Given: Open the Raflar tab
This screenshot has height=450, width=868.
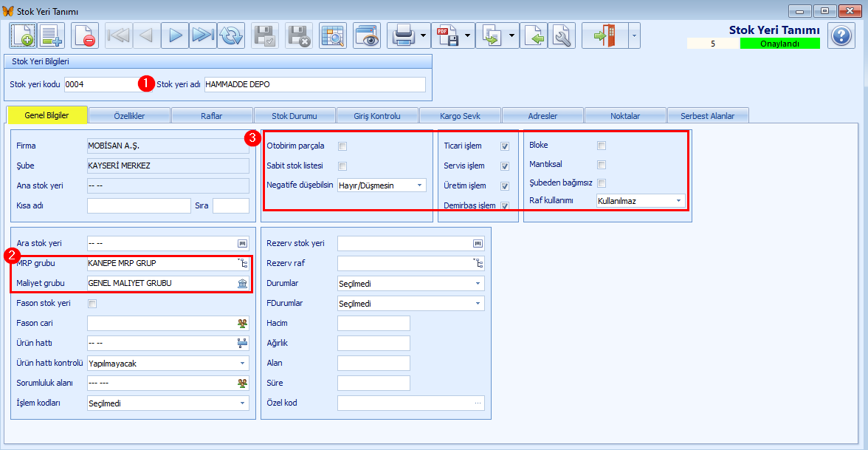Looking at the screenshot, I should point(212,115).
